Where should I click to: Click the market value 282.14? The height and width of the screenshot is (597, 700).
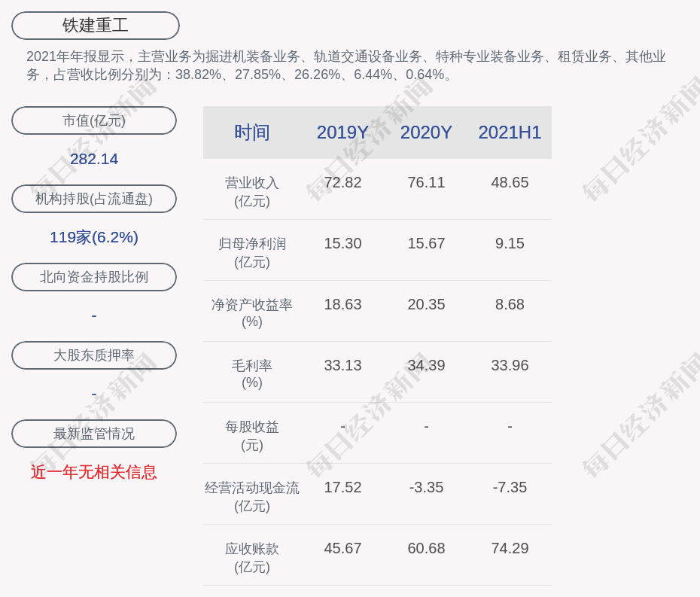coord(94,159)
